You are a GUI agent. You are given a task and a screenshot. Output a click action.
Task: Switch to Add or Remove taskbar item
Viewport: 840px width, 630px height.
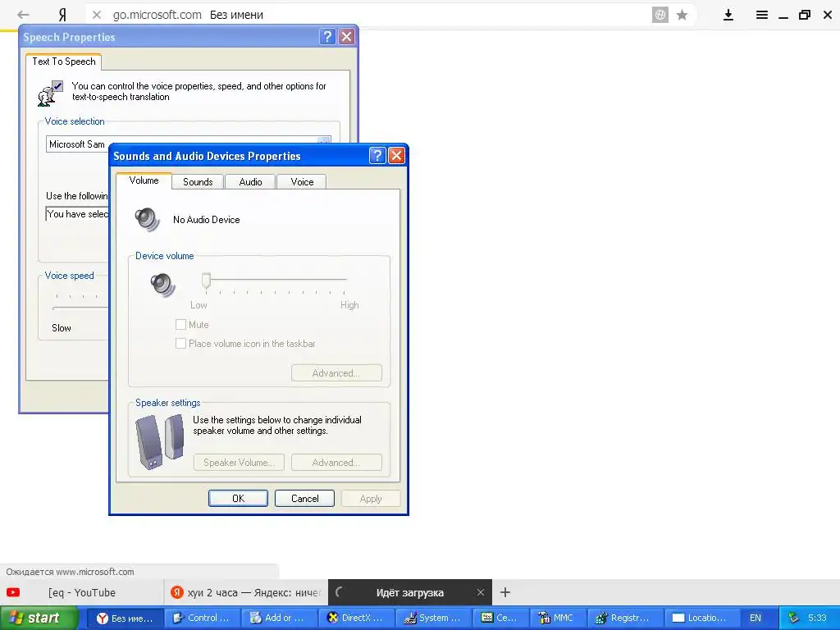(279, 618)
